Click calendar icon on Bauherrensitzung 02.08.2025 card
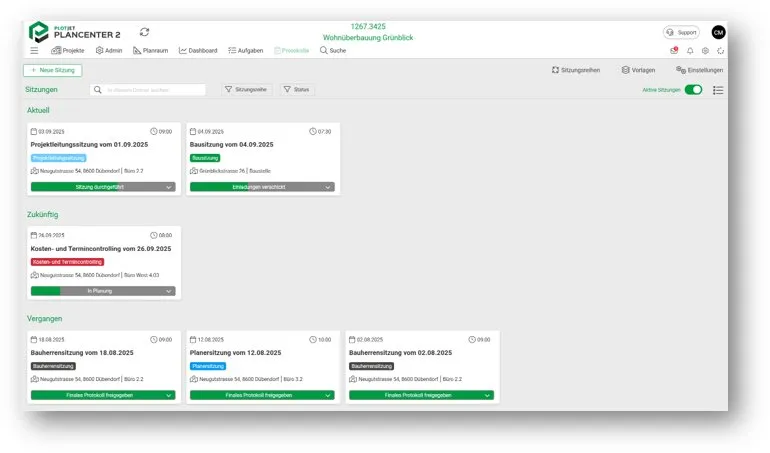This screenshot has width=770, height=453. coord(352,340)
